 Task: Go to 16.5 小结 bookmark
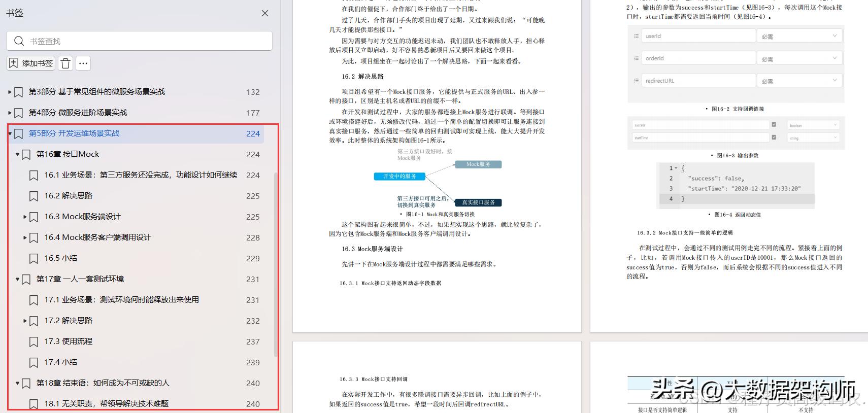[x=60, y=258]
